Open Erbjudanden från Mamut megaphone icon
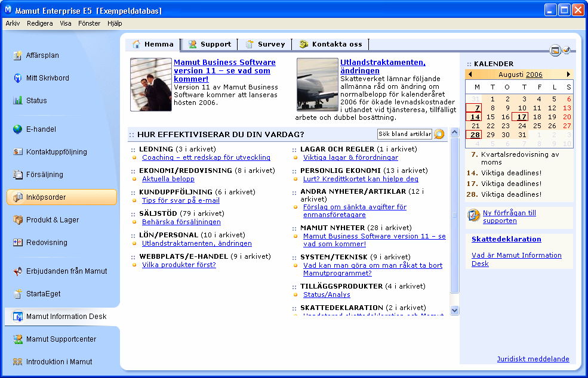The height and width of the screenshot is (378, 588). click(18, 271)
